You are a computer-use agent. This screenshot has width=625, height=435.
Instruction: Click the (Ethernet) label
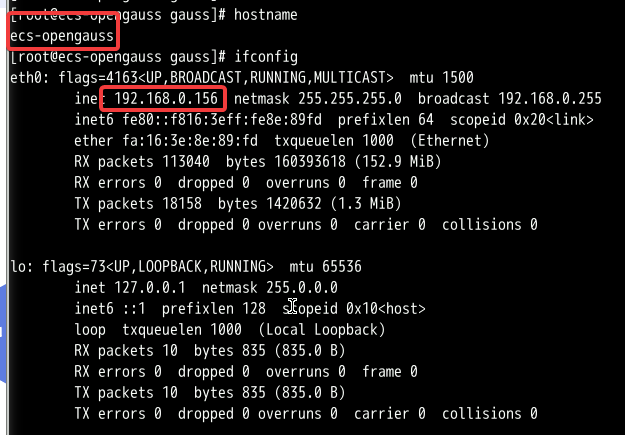pyautogui.click(x=422, y=141)
